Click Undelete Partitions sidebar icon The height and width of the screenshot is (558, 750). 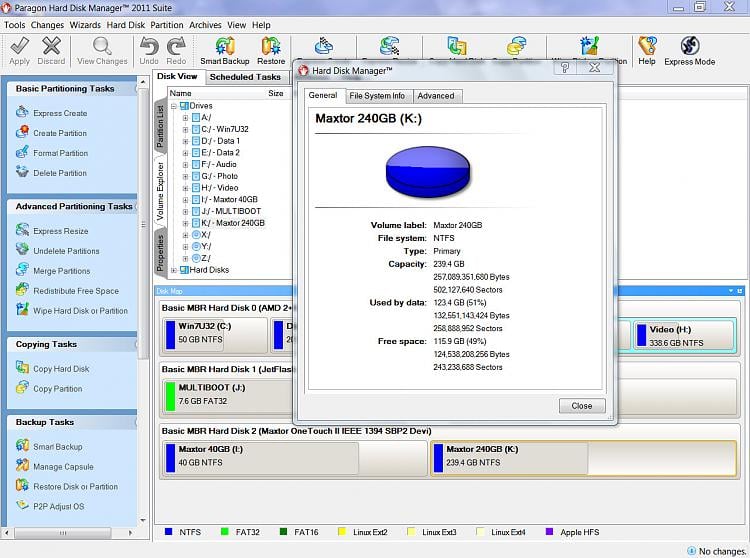point(22,250)
